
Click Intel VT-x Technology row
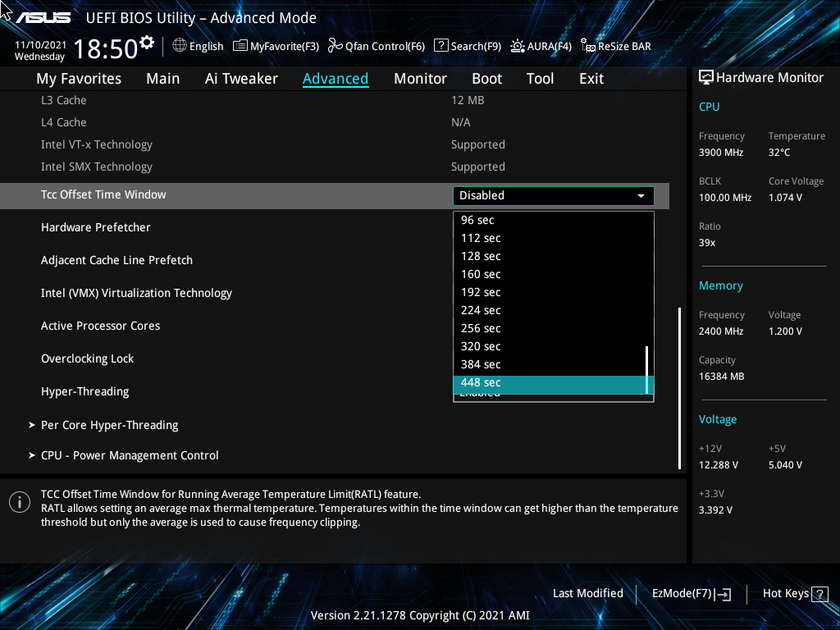coord(335,144)
